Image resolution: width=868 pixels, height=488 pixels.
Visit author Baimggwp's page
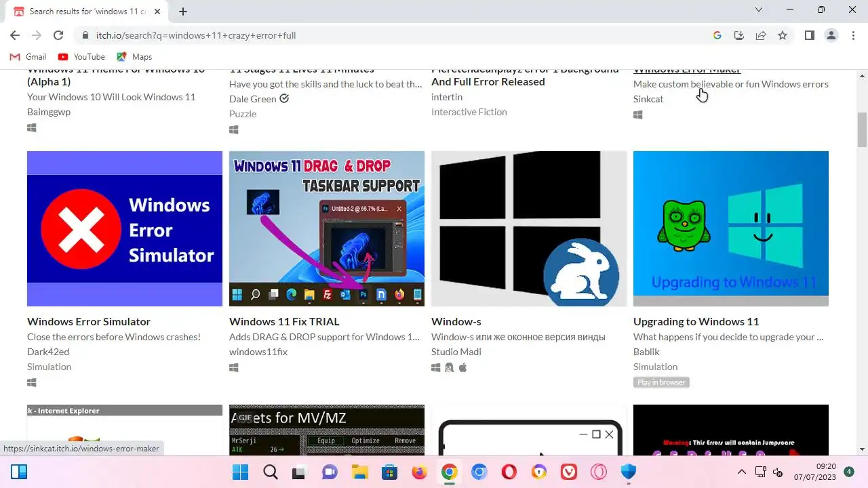tap(49, 112)
